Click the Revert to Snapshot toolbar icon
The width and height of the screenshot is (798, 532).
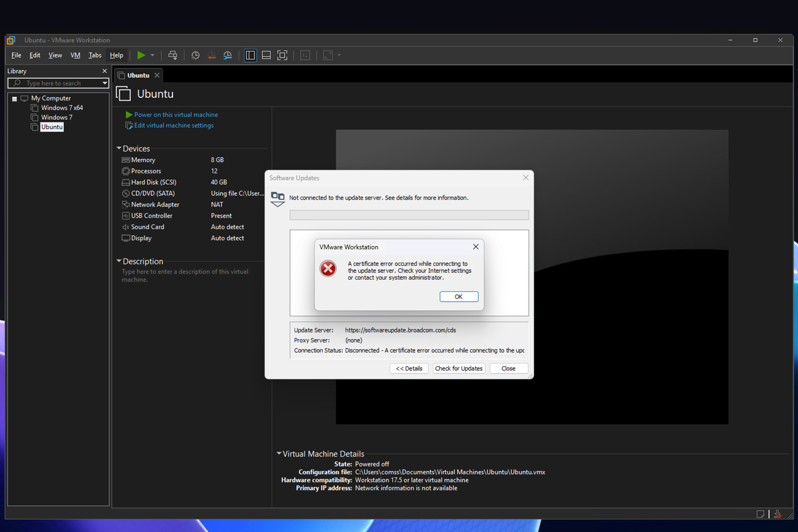coord(212,55)
